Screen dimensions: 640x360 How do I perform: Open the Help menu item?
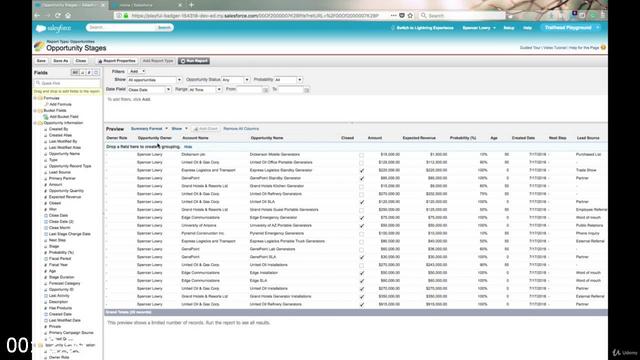[527, 28]
